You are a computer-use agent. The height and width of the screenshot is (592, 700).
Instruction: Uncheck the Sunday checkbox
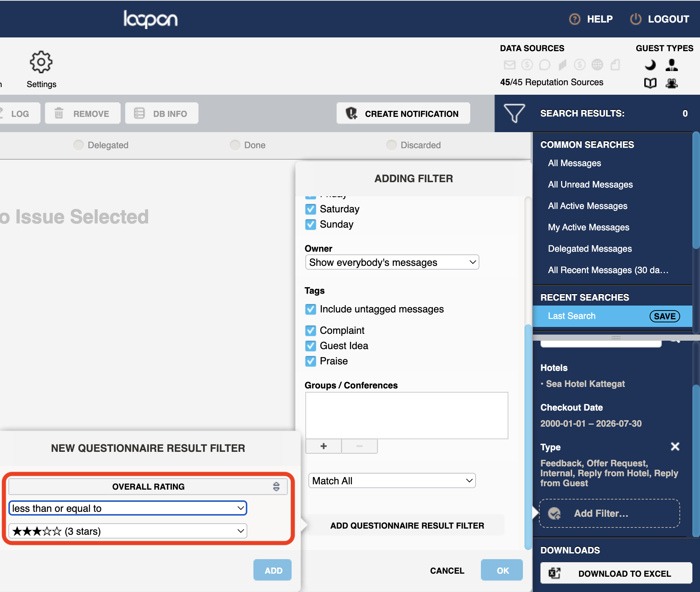311,224
